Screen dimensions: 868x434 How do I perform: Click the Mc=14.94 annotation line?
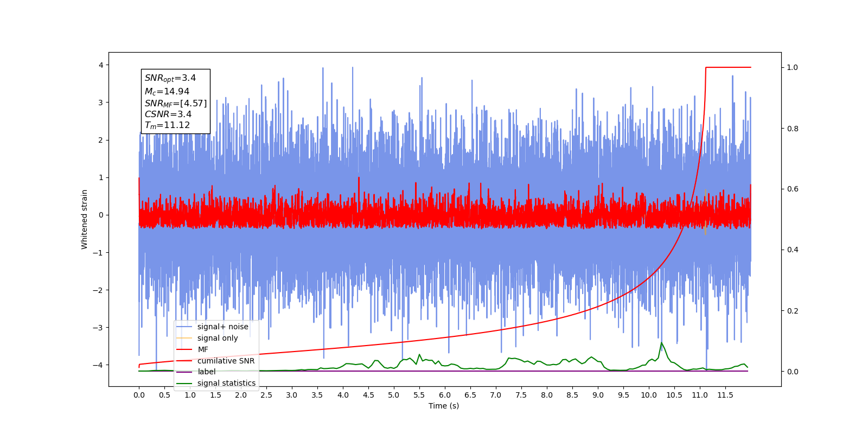tap(167, 92)
